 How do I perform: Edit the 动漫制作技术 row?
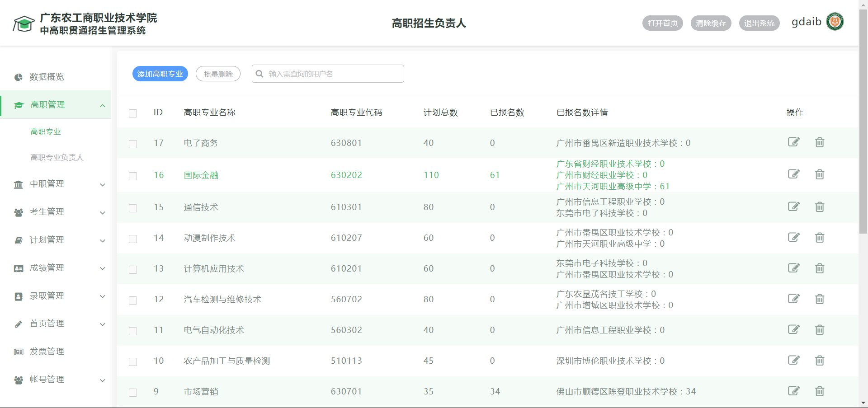click(x=794, y=238)
